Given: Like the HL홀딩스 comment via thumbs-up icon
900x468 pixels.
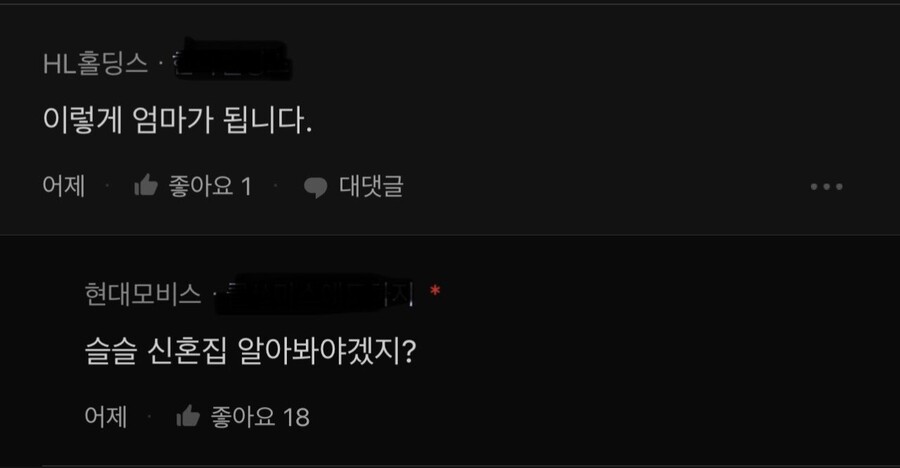Looking at the screenshot, I should tap(146, 185).
